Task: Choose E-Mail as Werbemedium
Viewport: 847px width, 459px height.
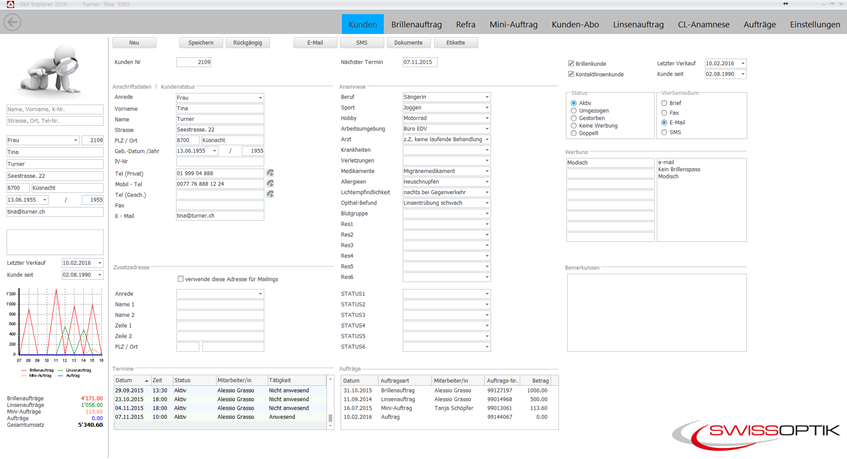Action: 664,123
